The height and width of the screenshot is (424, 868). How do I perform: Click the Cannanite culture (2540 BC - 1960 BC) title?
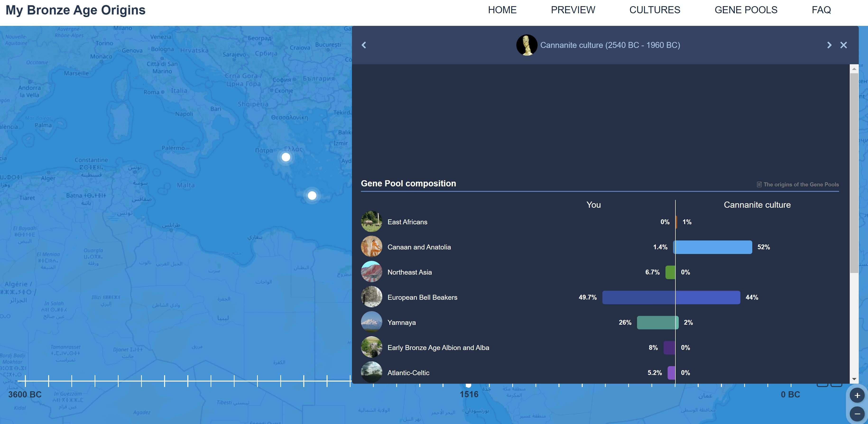[610, 45]
